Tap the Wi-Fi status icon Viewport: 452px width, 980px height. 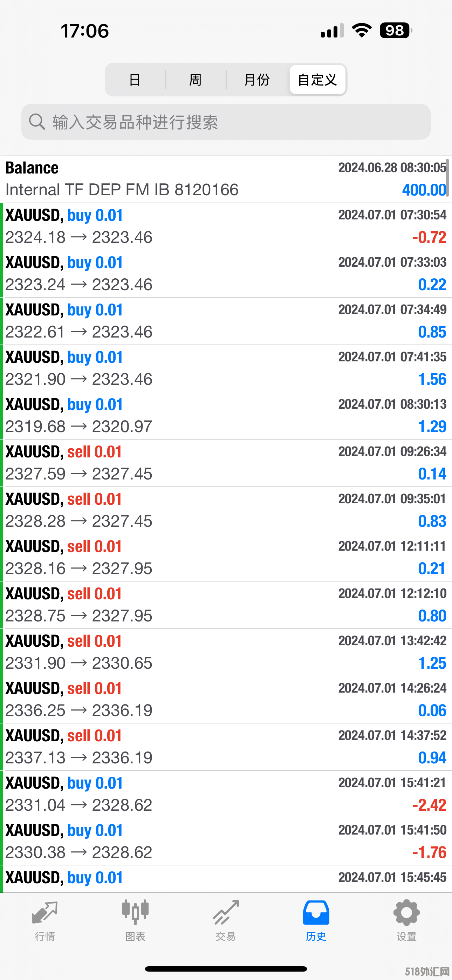[362, 30]
